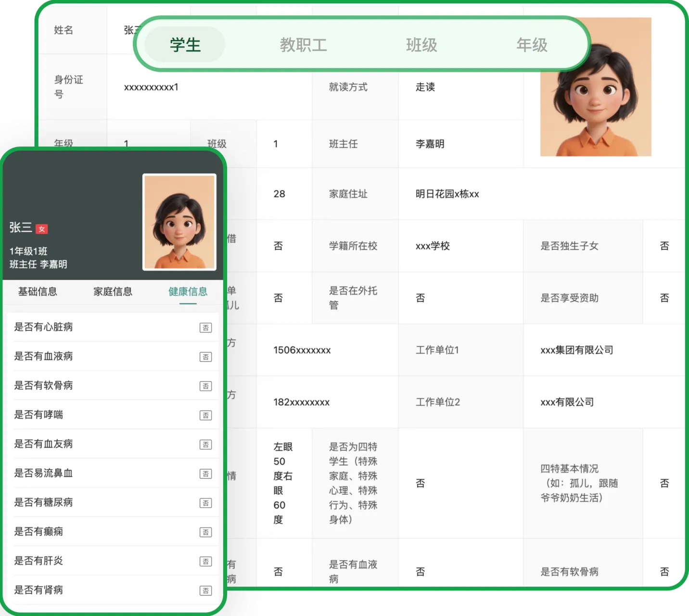Image resolution: width=689 pixels, height=616 pixels.
Task: Toggle the 是否有肾病 answer
Action: [x=206, y=590]
